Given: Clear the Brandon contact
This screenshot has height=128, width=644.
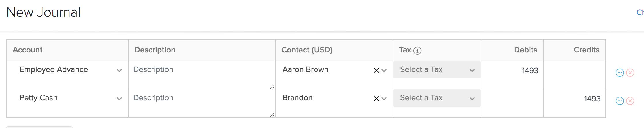Looking at the screenshot, I should (x=376, y=99).
